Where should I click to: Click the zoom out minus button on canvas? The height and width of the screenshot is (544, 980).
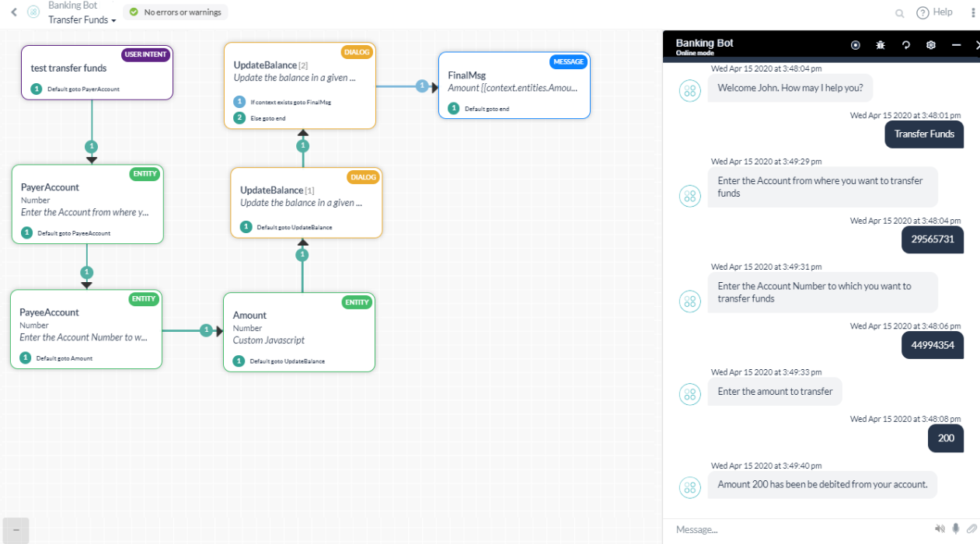pos(16,530)
